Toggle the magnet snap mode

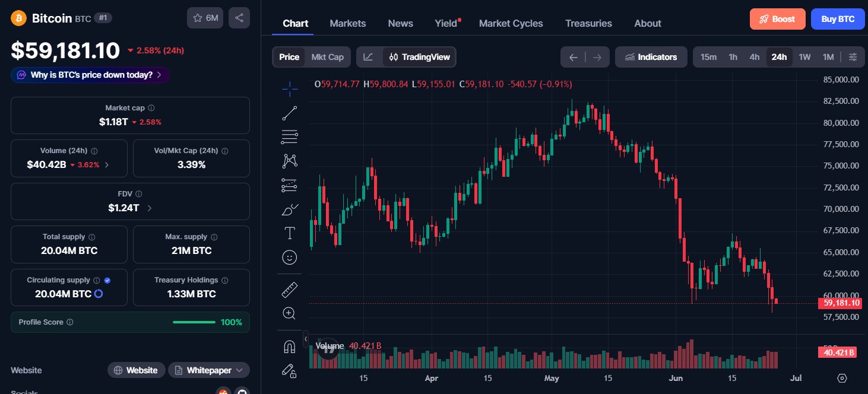(290, 347)
